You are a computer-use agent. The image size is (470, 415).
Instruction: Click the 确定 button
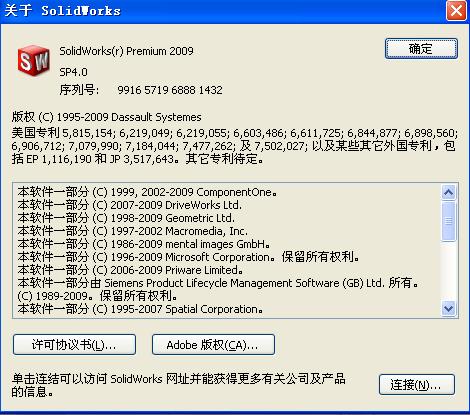[x=421, y=49]
